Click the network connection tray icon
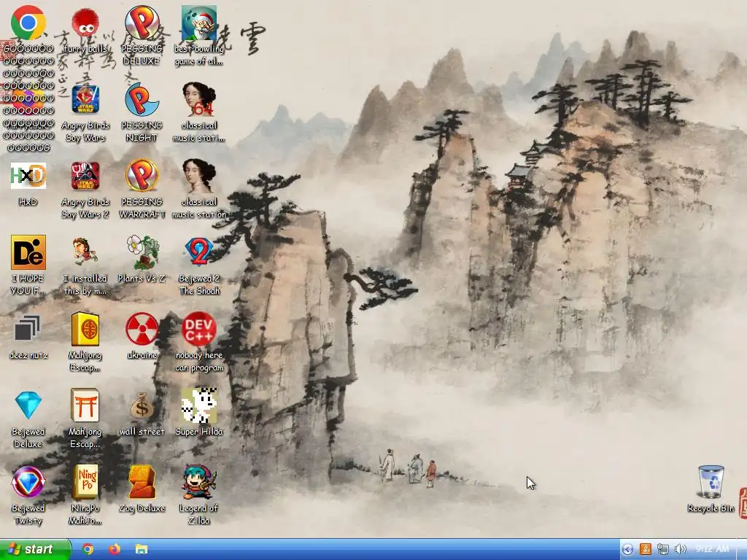747x560 pixels. [662, 550]
